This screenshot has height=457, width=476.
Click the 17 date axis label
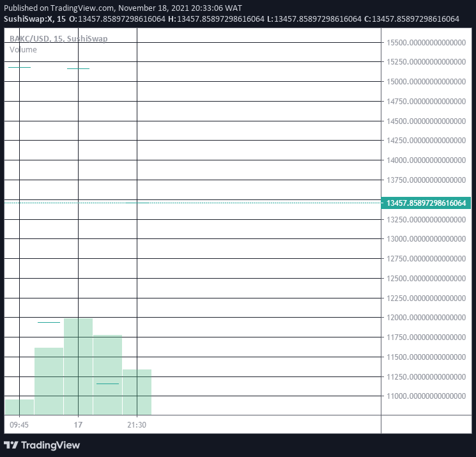point(78,424)
